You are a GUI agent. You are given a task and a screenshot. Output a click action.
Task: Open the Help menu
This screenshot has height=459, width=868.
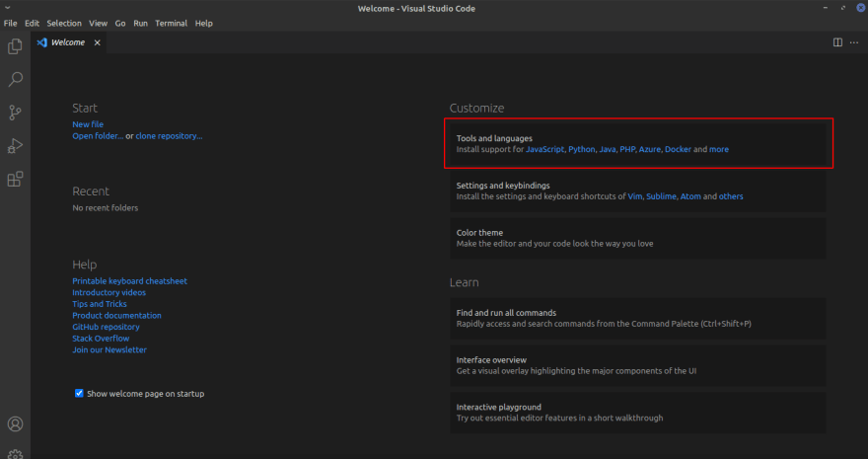tap(204, 24)
